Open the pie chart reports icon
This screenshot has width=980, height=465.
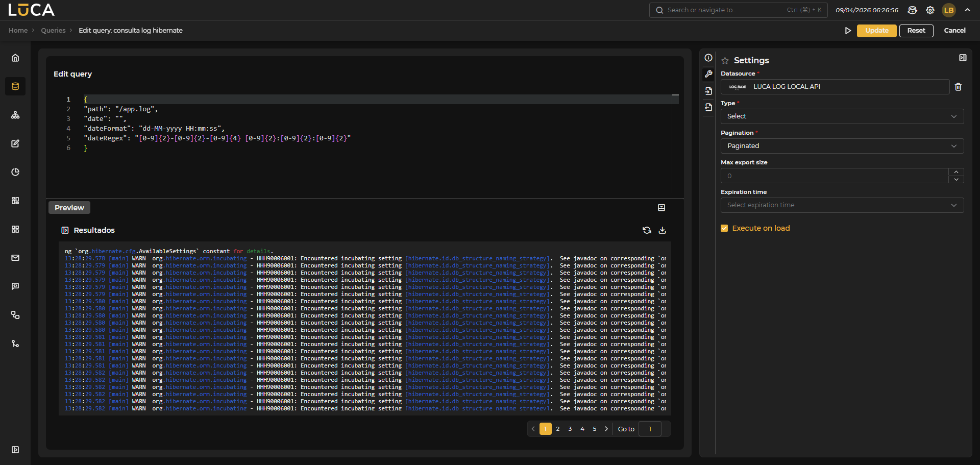(15, 172)
